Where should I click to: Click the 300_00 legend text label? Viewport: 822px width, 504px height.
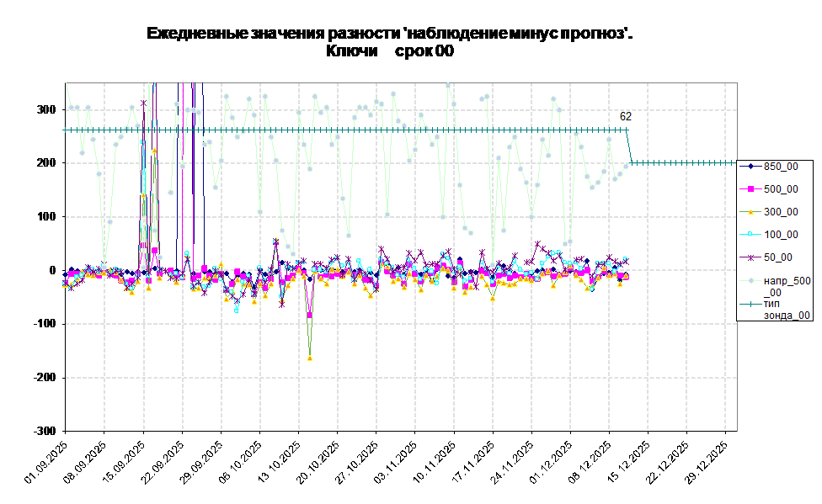coord(781,212)
